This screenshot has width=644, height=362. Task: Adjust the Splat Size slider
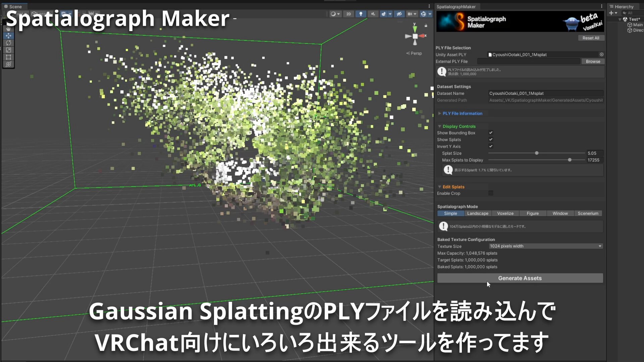coord(537,153)
